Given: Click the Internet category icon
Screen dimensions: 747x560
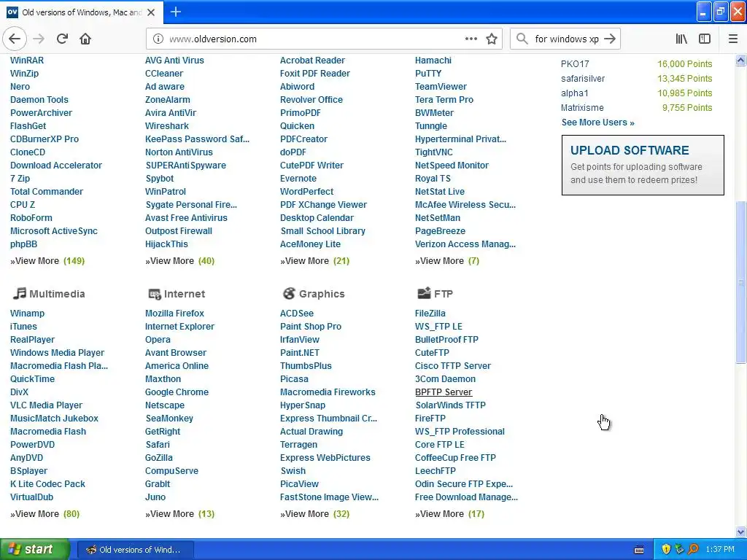Looking at the screenshot, I should click(155, 294).
